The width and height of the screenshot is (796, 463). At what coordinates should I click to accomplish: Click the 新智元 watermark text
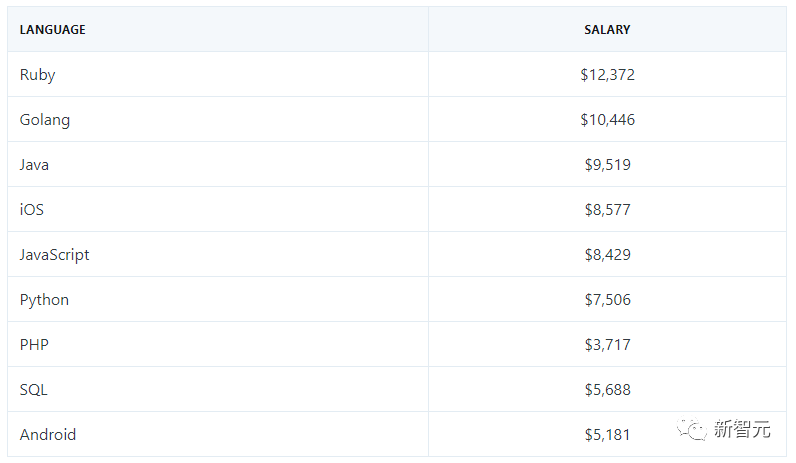[x=742, y=430]
